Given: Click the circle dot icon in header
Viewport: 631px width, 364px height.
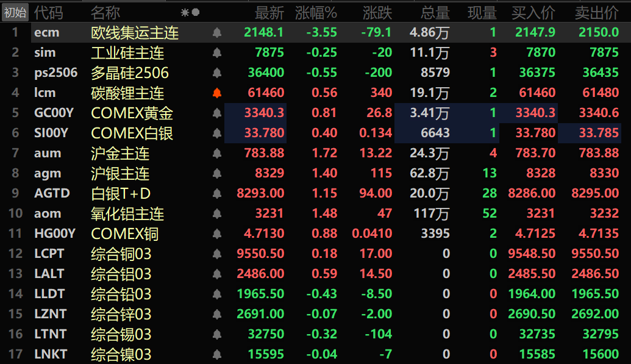Looking at the screenshot, I should (196, 12).
